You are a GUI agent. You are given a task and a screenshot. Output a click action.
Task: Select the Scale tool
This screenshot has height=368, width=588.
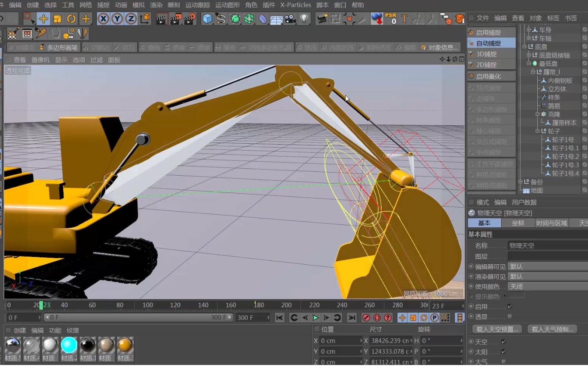[x=57, y=19]
